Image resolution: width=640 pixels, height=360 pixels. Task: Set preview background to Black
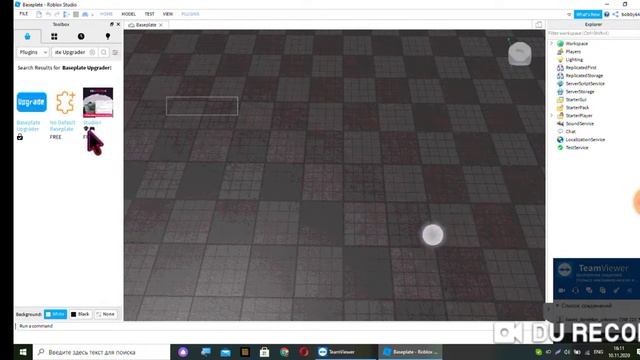pyautogui.click(x=80, y=314)
